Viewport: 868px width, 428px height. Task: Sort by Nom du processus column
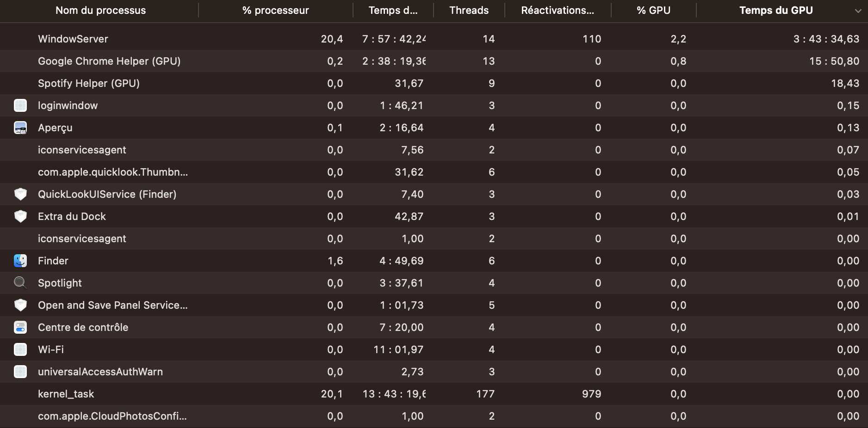[x=100, y=10]
